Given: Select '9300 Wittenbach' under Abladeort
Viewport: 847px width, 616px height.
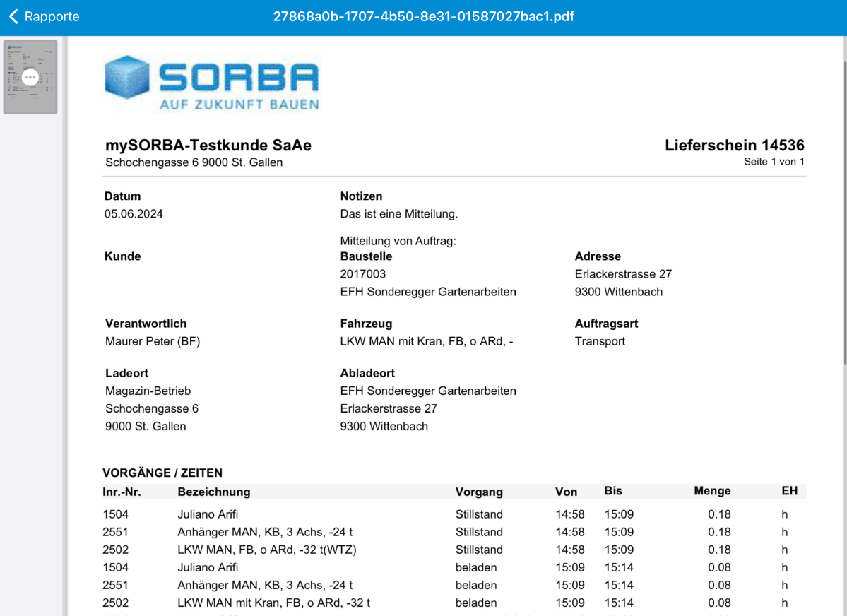Looking at the screenshot, I should click(x=384, y=427).
